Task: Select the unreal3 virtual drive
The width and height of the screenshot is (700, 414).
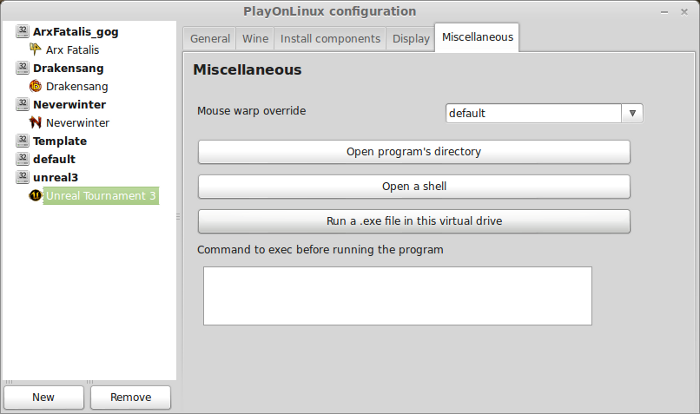Action: (x=55, y=177)
